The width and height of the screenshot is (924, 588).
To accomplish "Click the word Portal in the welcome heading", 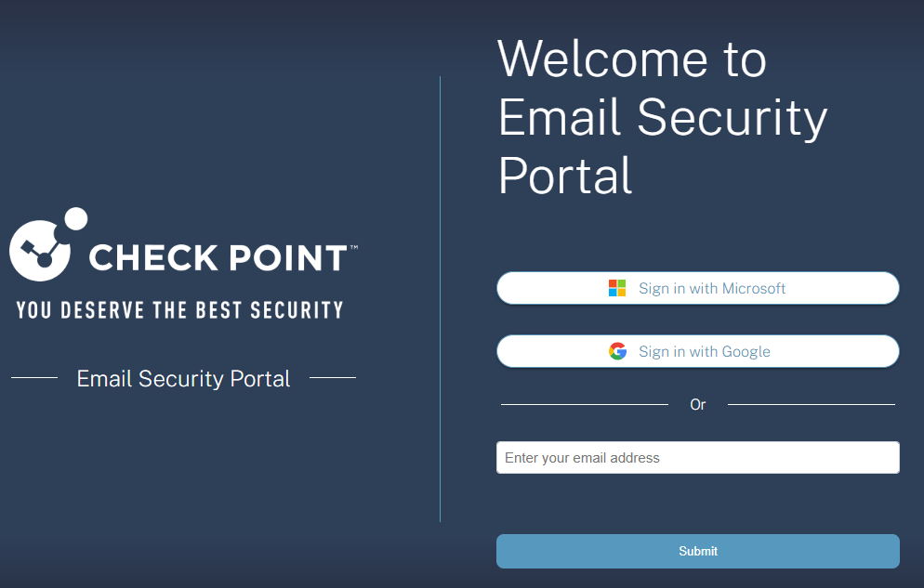I will point(565,176).
